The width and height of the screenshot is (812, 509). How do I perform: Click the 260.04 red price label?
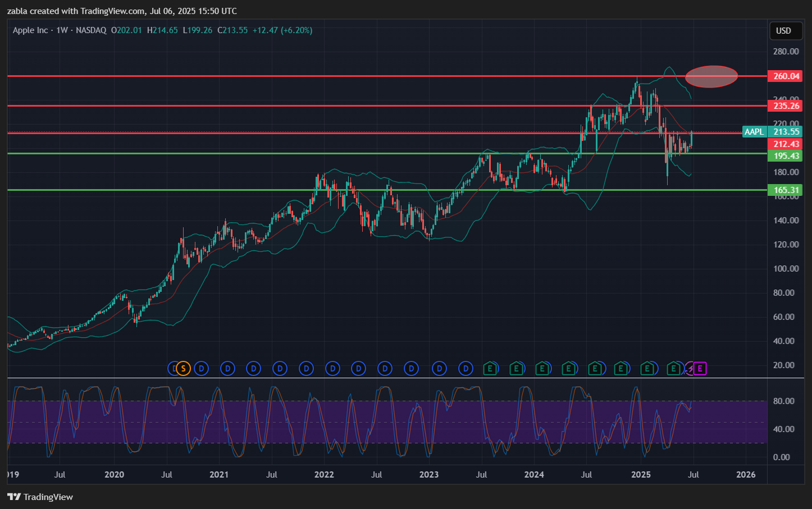click(x=785, y=76)
